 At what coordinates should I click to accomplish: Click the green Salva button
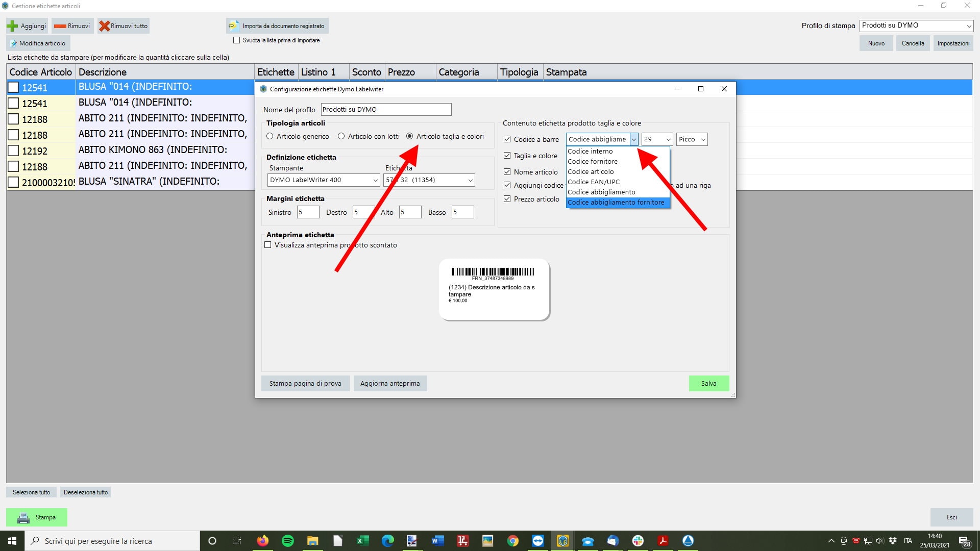pos(709,384)
